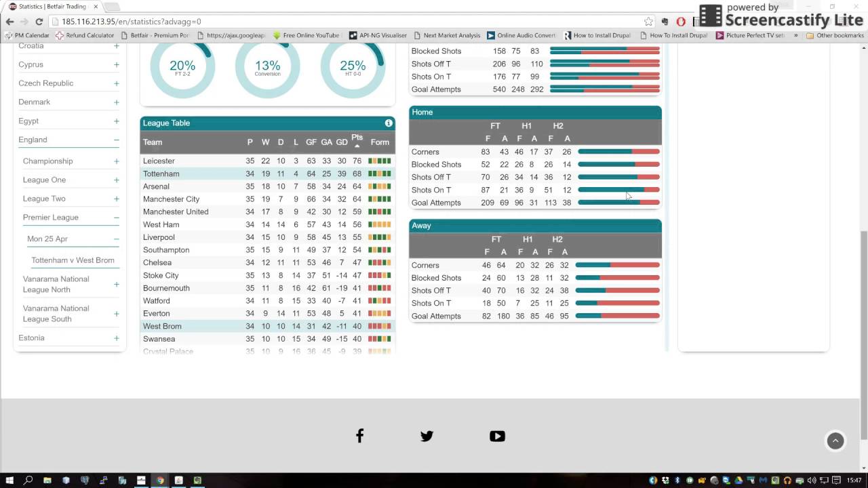This screenshot has height=488, width=868.
Task: Expand the Estonia country entry
Action: [117, 338]
